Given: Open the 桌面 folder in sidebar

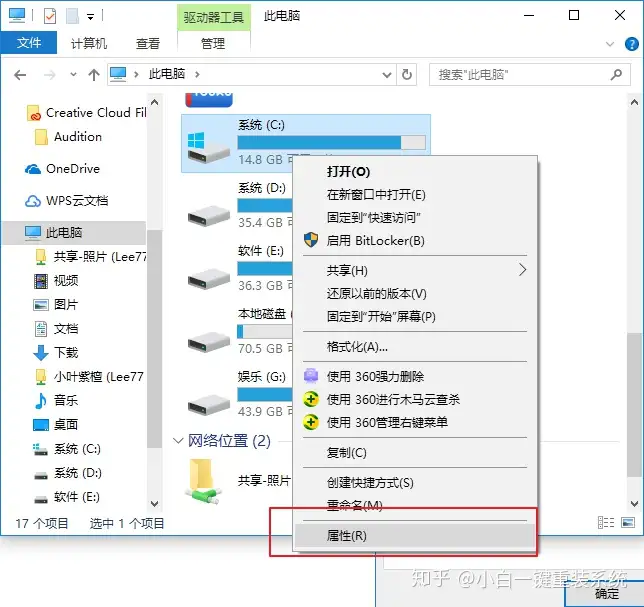Looking at the screenshot, I should click(x=55, y=424).
